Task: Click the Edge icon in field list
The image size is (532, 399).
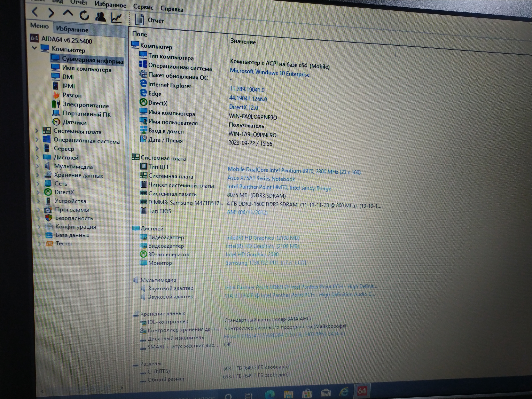Action: pos(143,93)
